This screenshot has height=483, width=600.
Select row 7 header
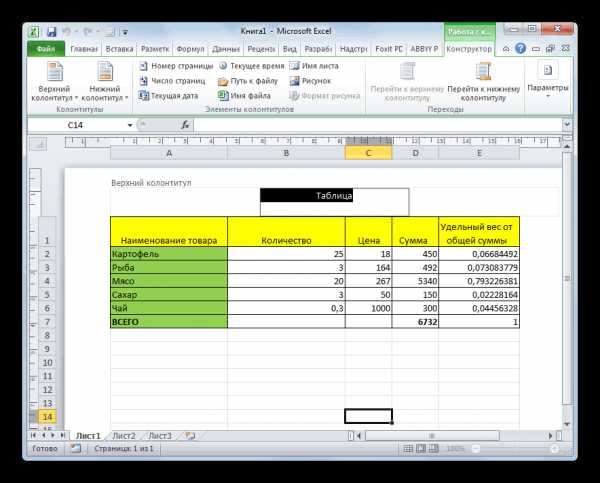pos(47,322)
